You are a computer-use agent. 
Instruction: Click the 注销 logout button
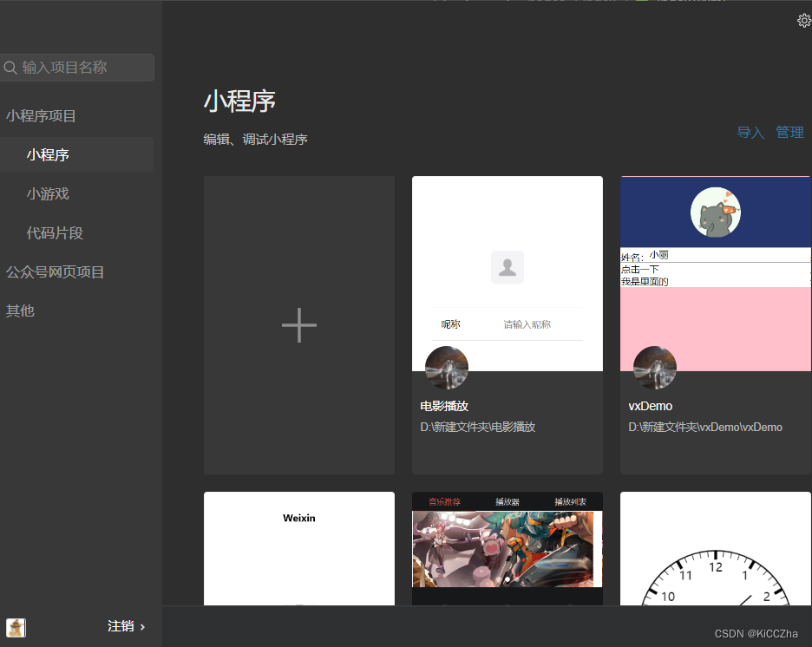(x=121, y=627)
